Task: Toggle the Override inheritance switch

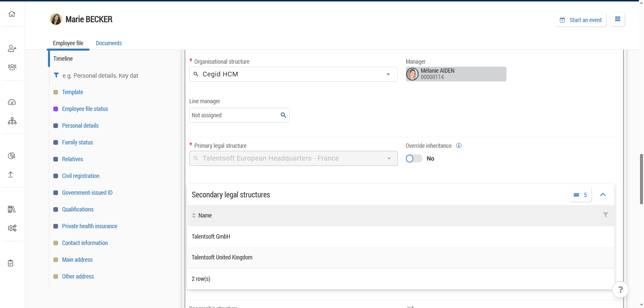Action: [x=414, y=159]
